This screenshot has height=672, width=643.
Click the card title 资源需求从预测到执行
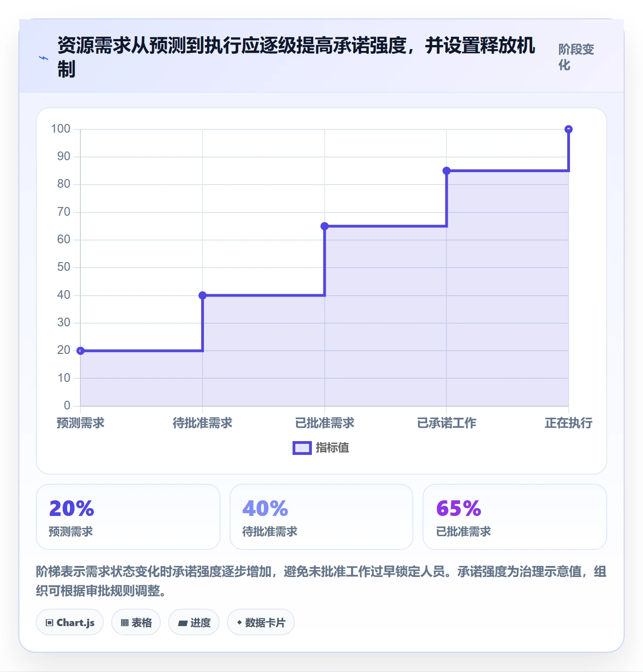(x=297, y=57)
